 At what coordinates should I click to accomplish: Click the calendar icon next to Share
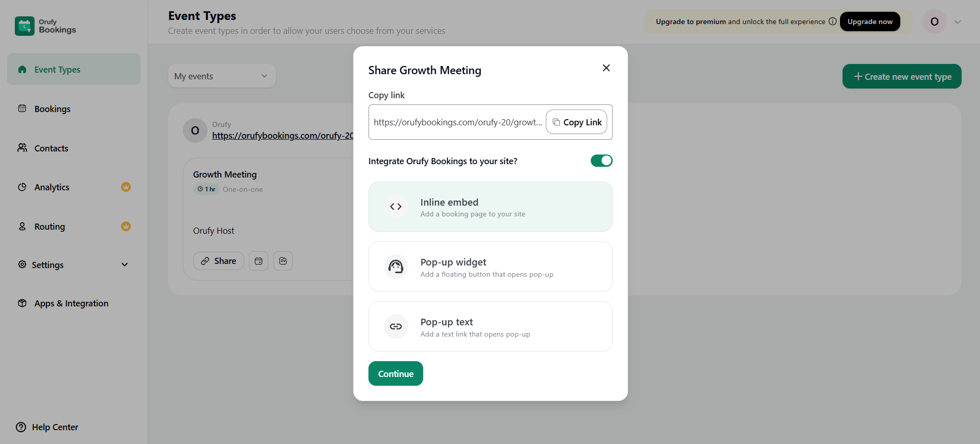[x=259, y=261]
